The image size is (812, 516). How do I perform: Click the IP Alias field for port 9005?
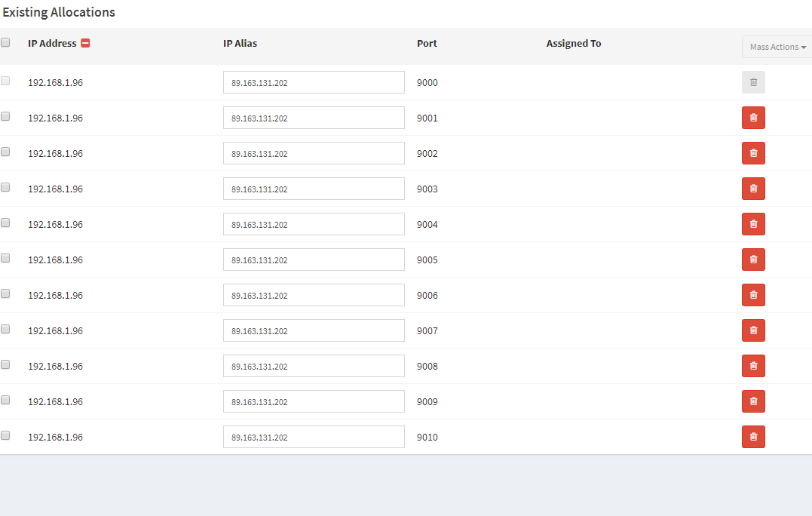(314, 260)
